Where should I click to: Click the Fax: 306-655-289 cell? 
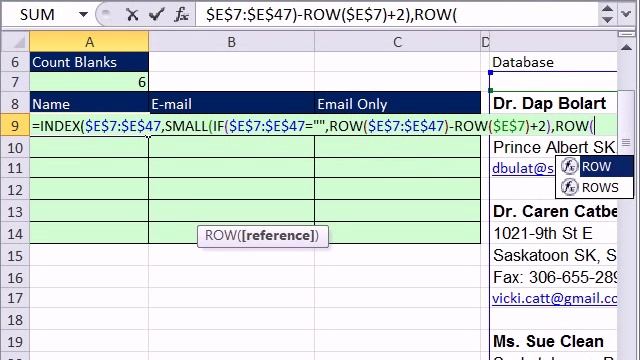(553, 278)
